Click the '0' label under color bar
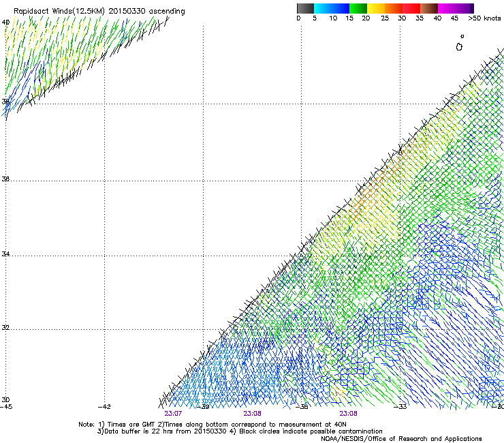The image size is (504, 443). coord(298,18)
